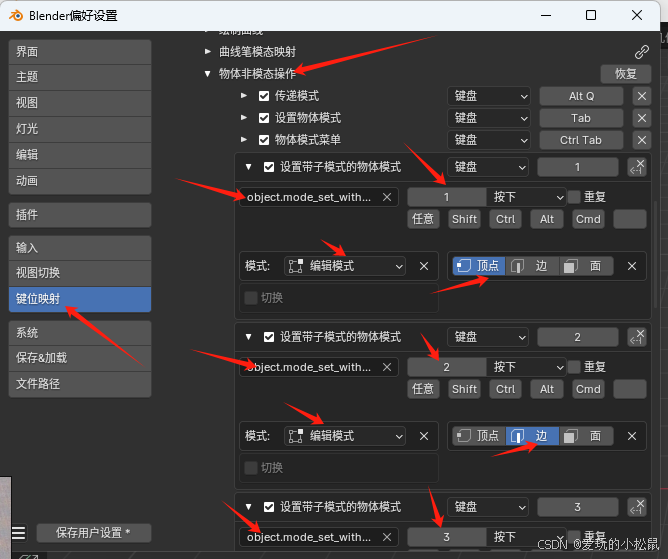Click the key field showing 2 beside 按下

446,367
